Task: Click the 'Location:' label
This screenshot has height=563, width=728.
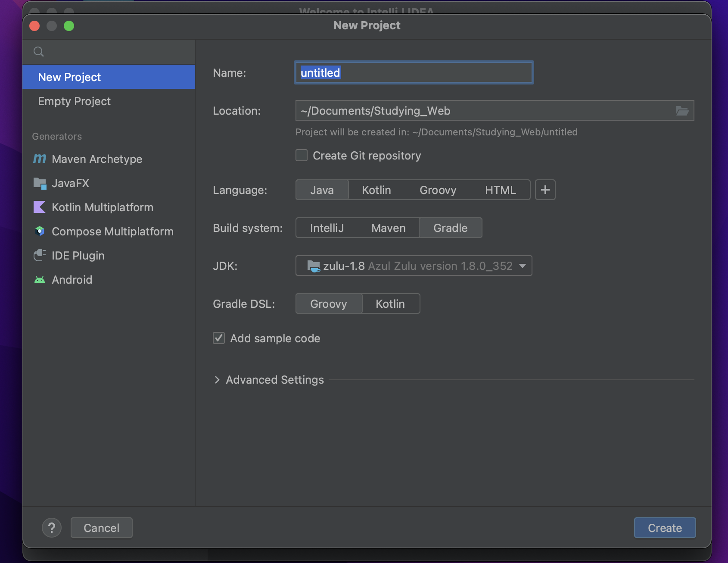Action: 236,111
